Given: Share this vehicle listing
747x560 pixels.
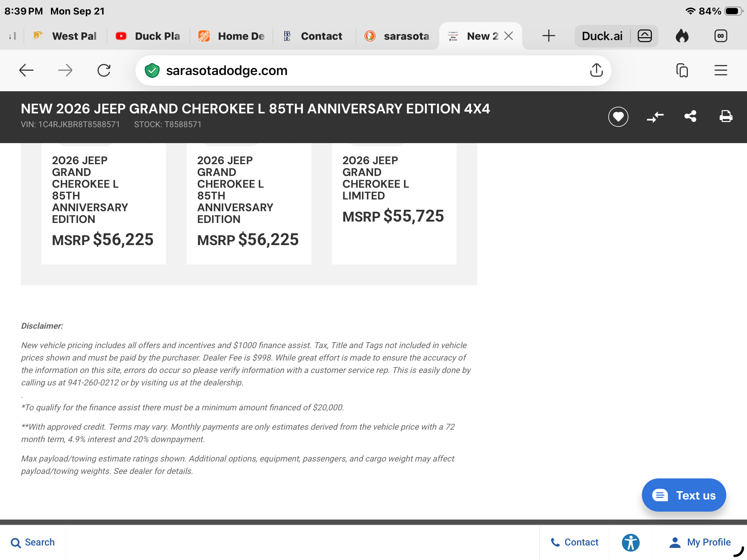Looking at the screenshot, I should pyautogui.click(x=690, y=116).
